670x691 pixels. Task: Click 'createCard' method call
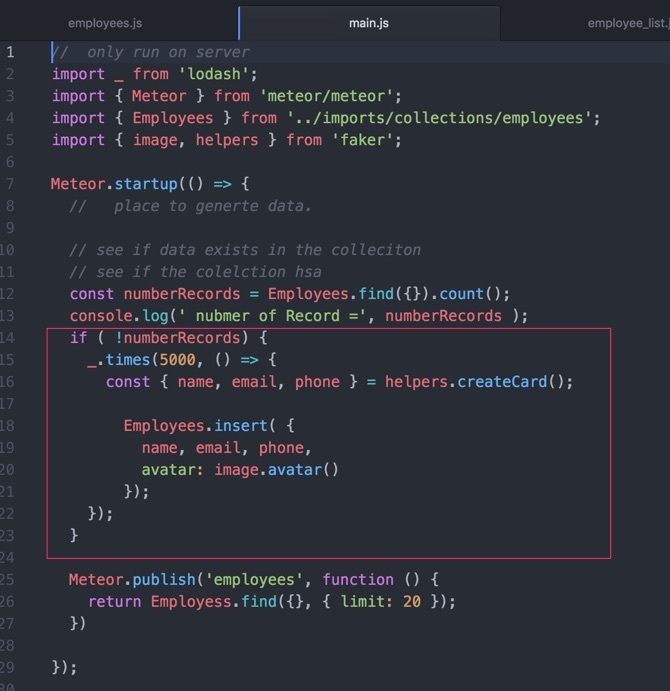(502, 382)
